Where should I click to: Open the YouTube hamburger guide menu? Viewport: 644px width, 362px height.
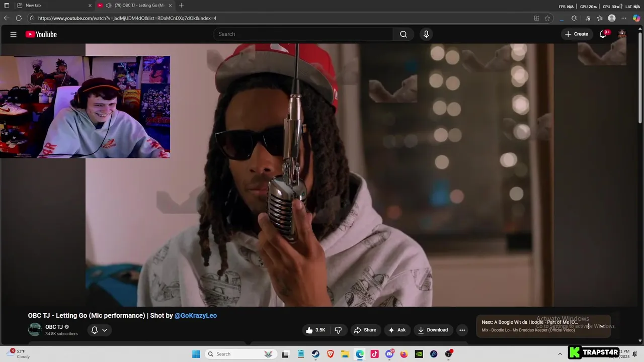tap(14, 34)
